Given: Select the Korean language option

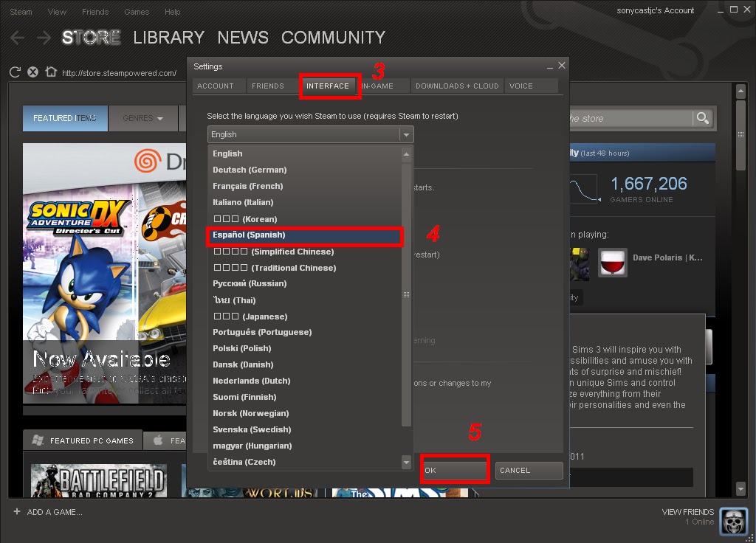Looking at the screenshot, I should point(304,218).
